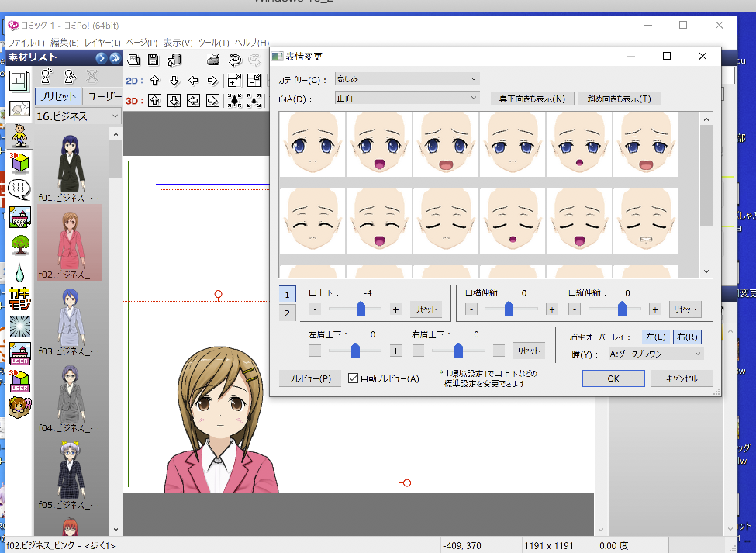Select the speech balloon material icon
The height and width of the screenshot is (553, 756).
click(x=19, y=191)
